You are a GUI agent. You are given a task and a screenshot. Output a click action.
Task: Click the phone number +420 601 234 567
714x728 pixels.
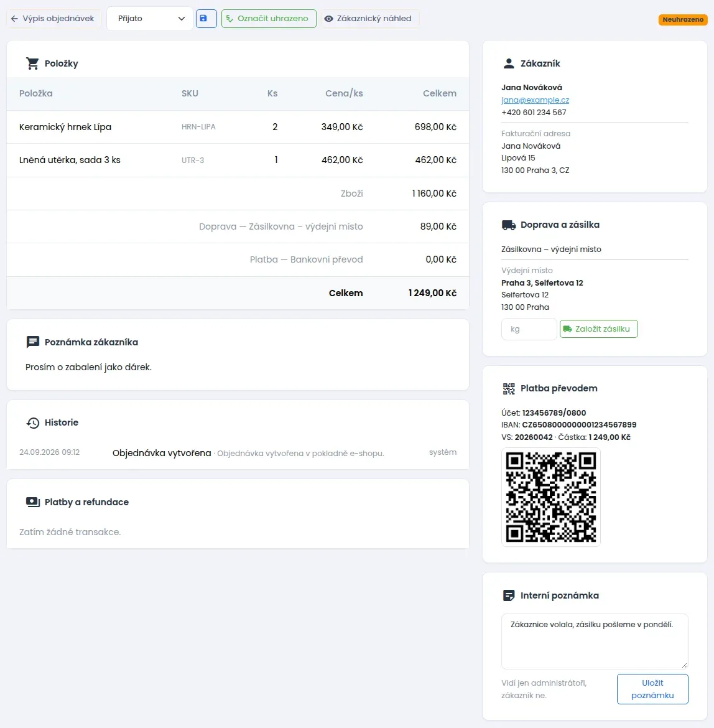(x=534, y=113)
